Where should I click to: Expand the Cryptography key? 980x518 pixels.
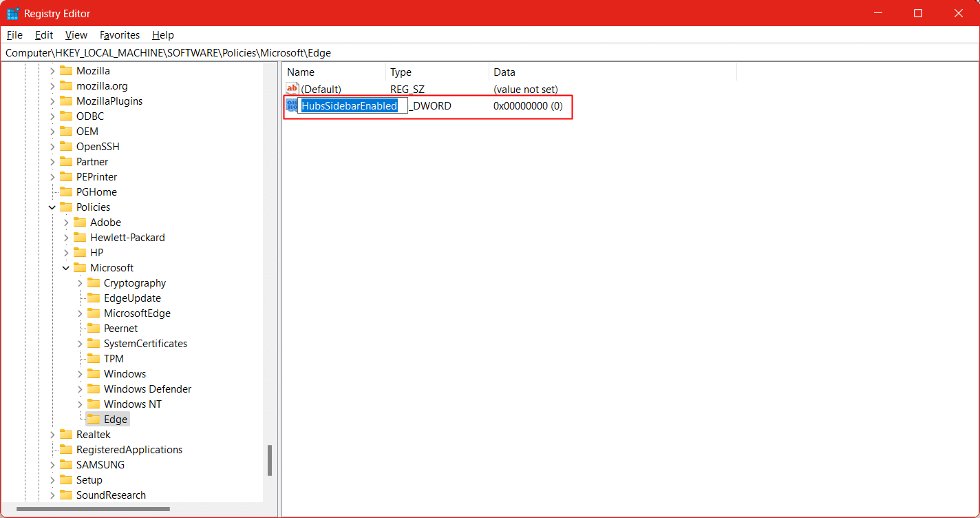pos(80,283)
